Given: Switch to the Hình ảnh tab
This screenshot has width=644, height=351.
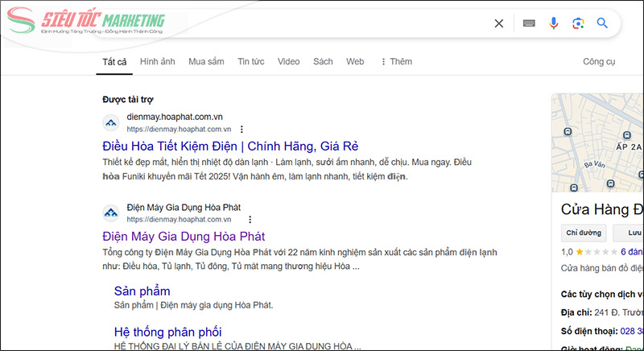Looking at the screenshot, I should tap(157, 61).
